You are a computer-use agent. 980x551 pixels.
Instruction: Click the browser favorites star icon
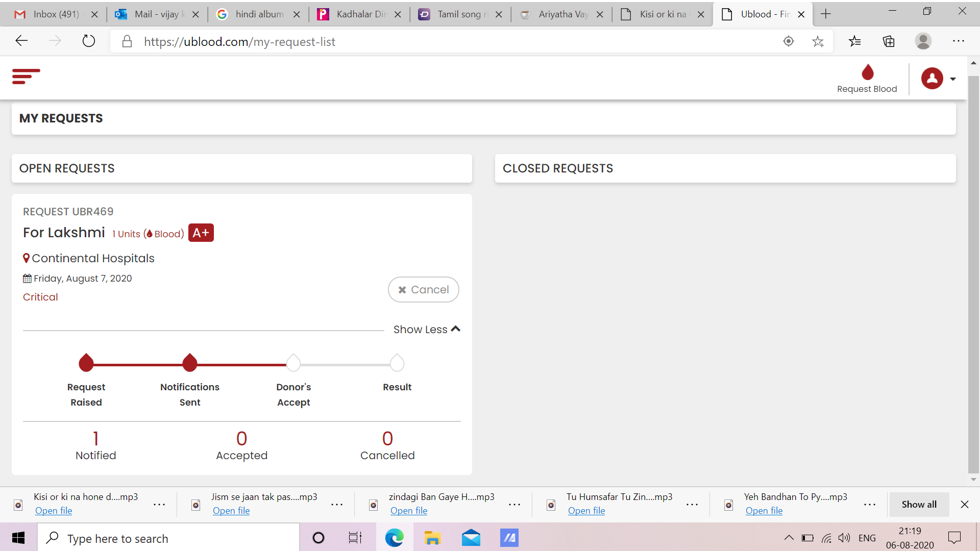click(818, 42)
